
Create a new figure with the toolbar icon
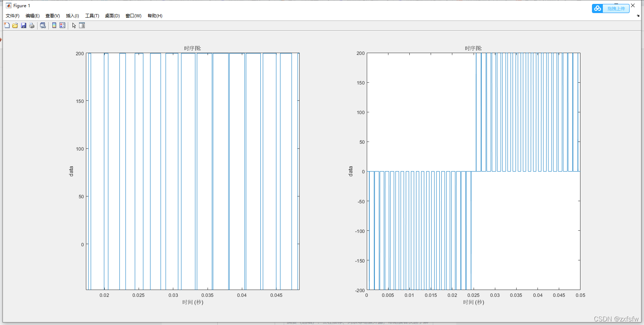point(7,25)
